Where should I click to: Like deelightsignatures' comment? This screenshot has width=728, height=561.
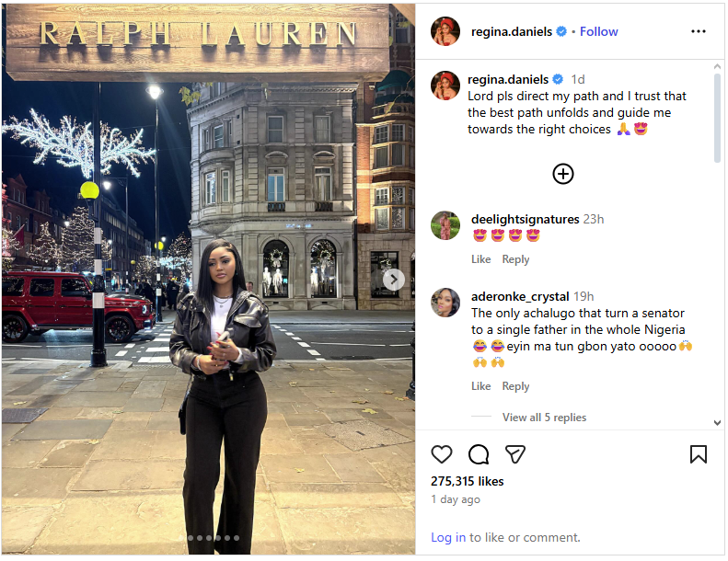click(480, 259)
